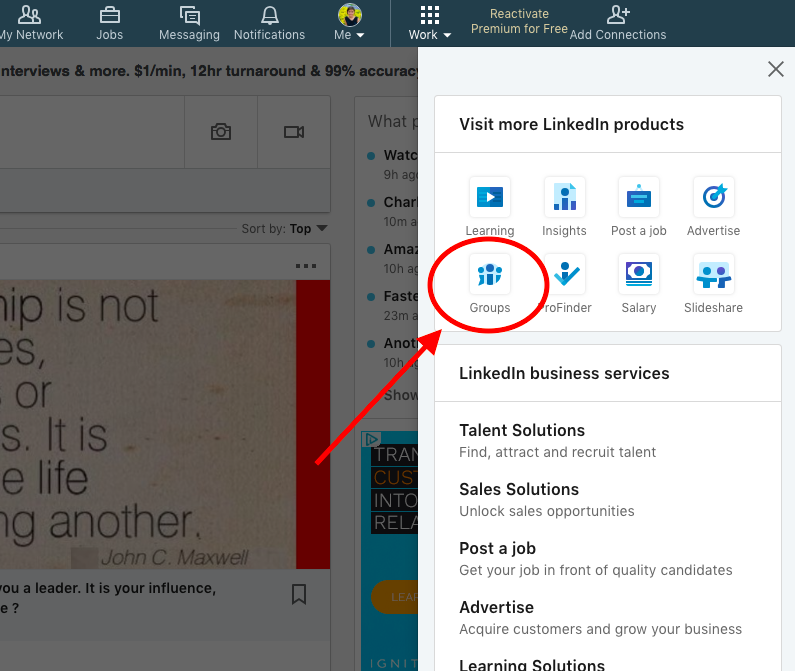Open Messaging in the nav bar
Screen dimensions: 795x671
tap(189, 23)
